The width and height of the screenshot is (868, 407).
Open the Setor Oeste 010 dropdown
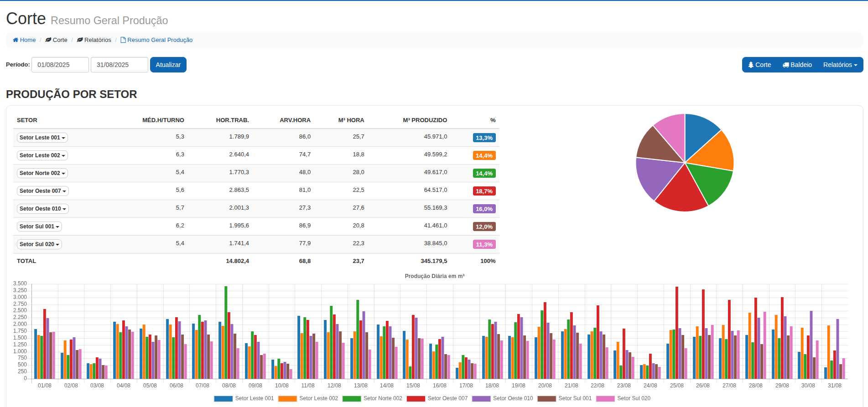click(43, 209)
